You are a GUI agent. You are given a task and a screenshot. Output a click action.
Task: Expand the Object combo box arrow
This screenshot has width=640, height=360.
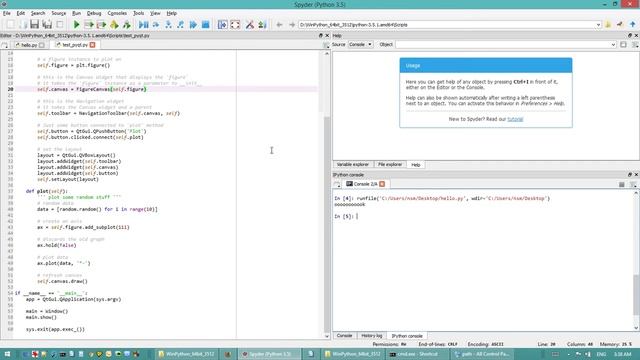(613, 44)
